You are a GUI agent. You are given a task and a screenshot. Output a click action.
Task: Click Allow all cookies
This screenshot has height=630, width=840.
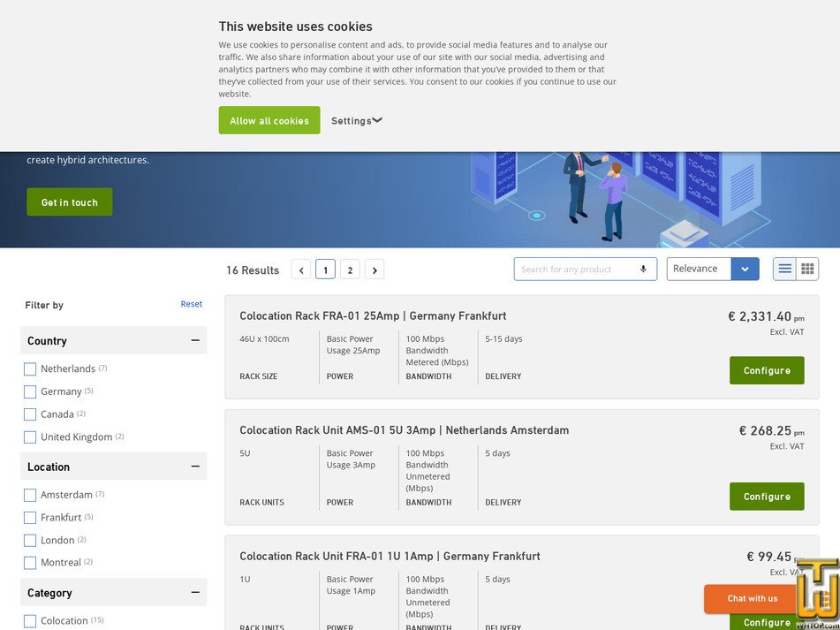click(x=269, y=120)
